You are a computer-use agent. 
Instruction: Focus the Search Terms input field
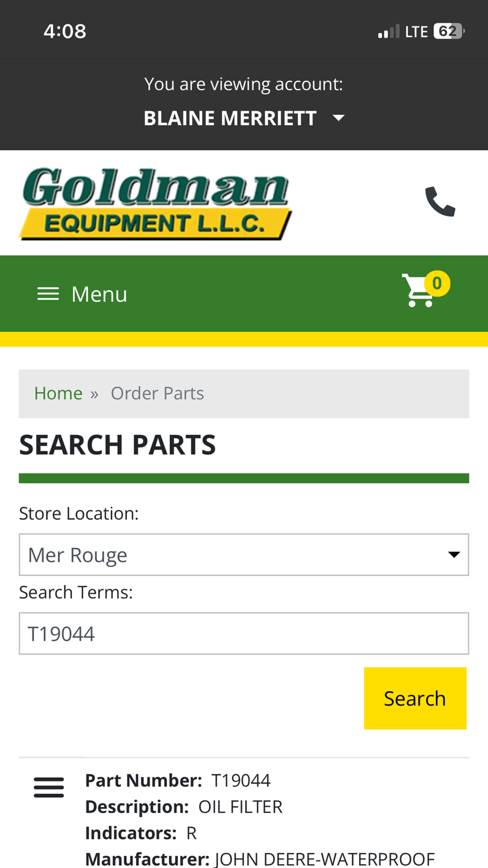244,634
